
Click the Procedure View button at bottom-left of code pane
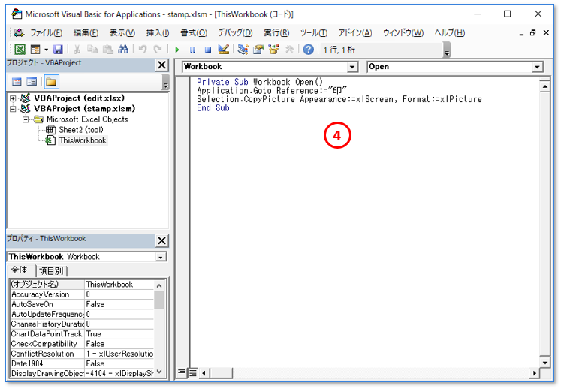point(182,373)
